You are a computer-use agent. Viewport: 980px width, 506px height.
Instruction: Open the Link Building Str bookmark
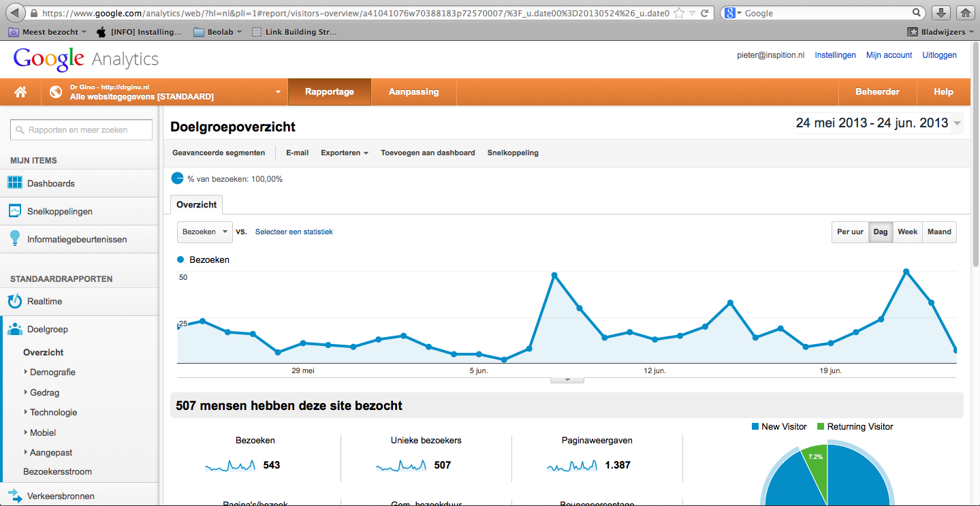pos(294,32)
